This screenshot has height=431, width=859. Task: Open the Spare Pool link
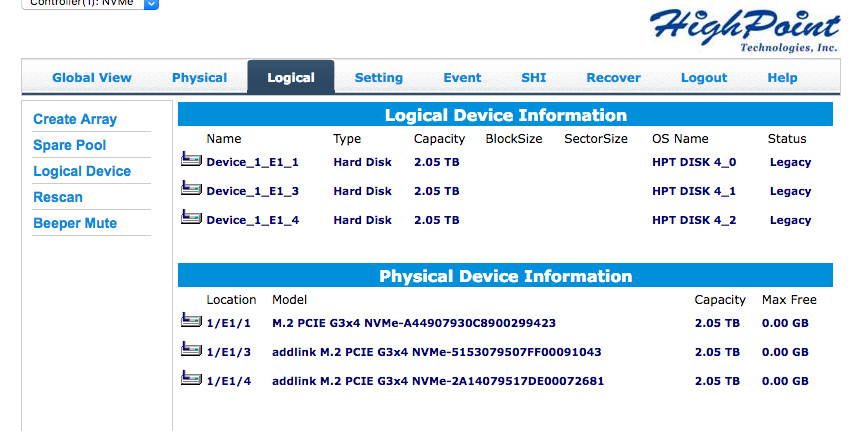pos(70,145)
